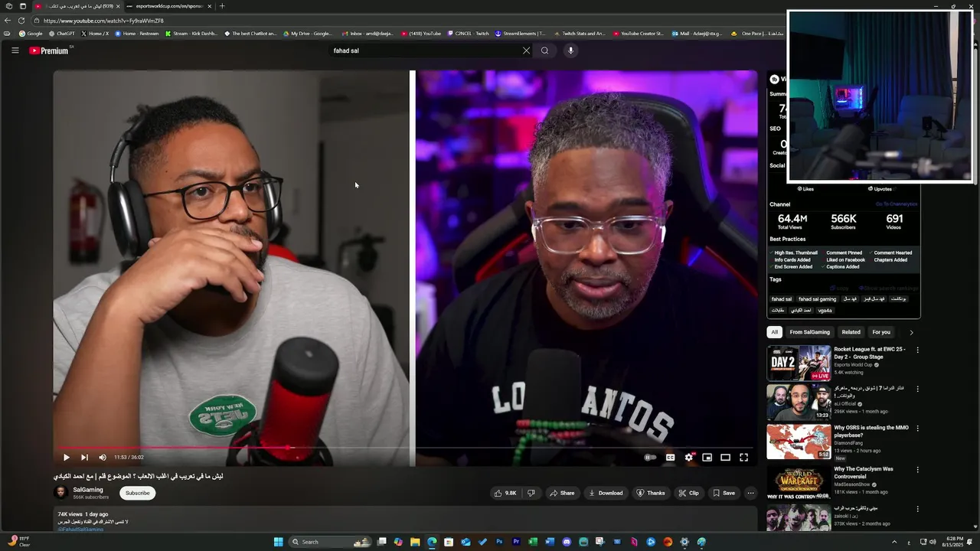This screenshot has width=980, height=551.
Task: Open more actions ellipsis under video
Action: click(750, 493)
